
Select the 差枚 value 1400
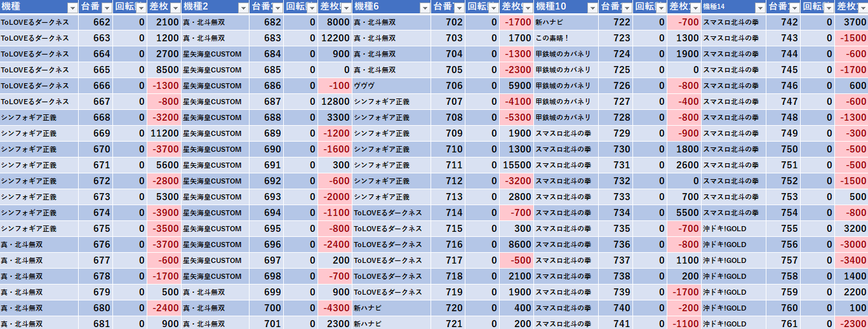[851, 276]
